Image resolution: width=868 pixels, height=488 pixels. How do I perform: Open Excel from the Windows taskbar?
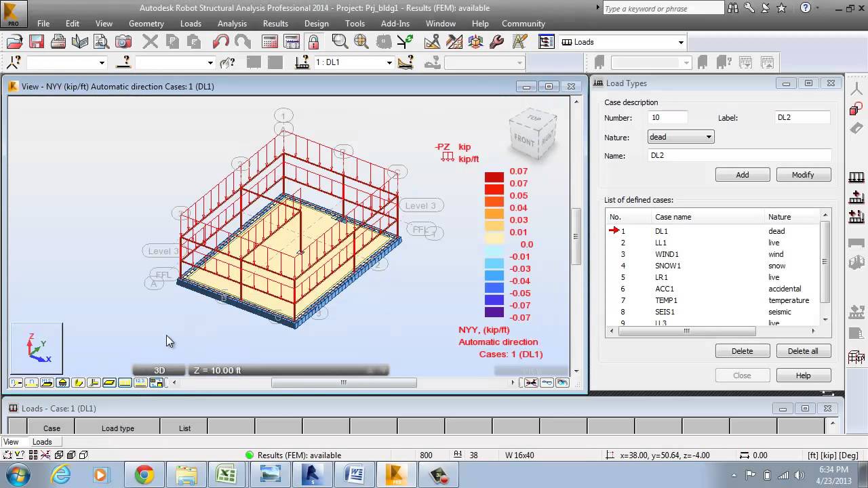[x=228, y=474]
